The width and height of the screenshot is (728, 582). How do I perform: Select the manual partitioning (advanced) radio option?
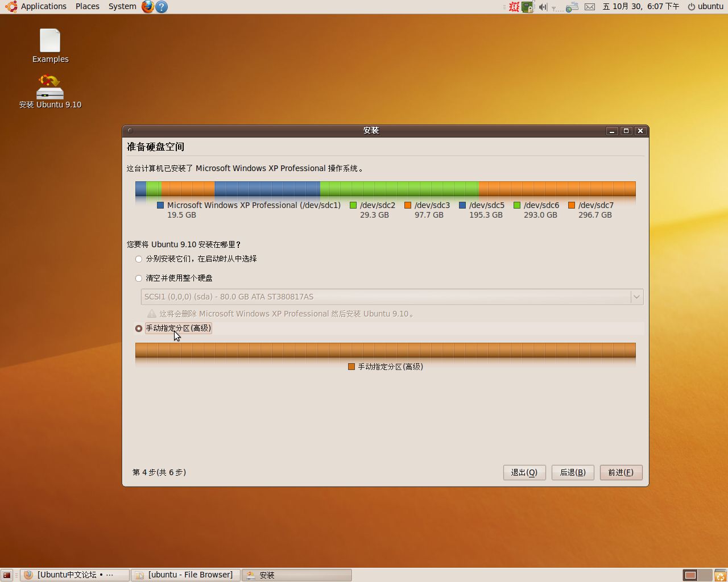tap(139, 329)
